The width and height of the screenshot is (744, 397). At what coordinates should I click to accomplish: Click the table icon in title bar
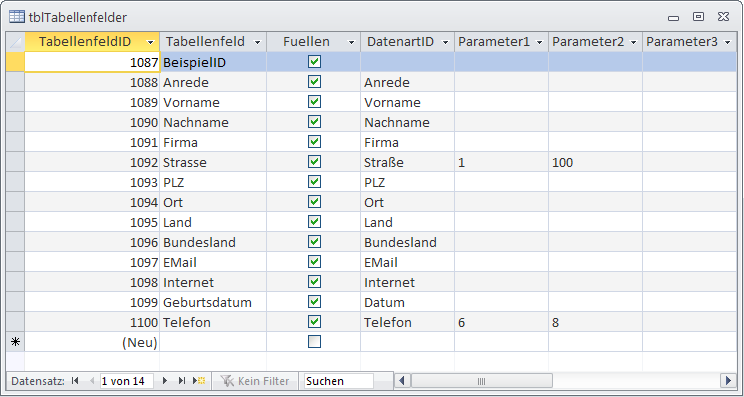(17, 17)
